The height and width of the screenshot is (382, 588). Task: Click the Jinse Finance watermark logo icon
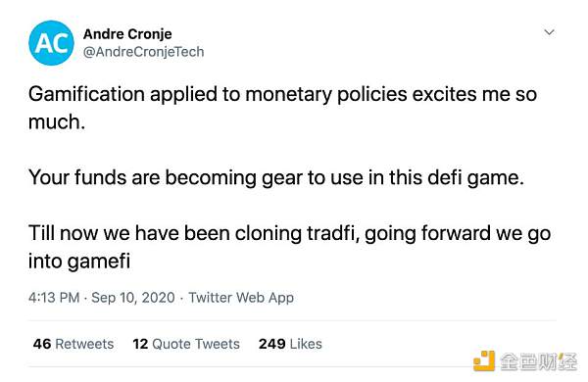tap(484, 360)
